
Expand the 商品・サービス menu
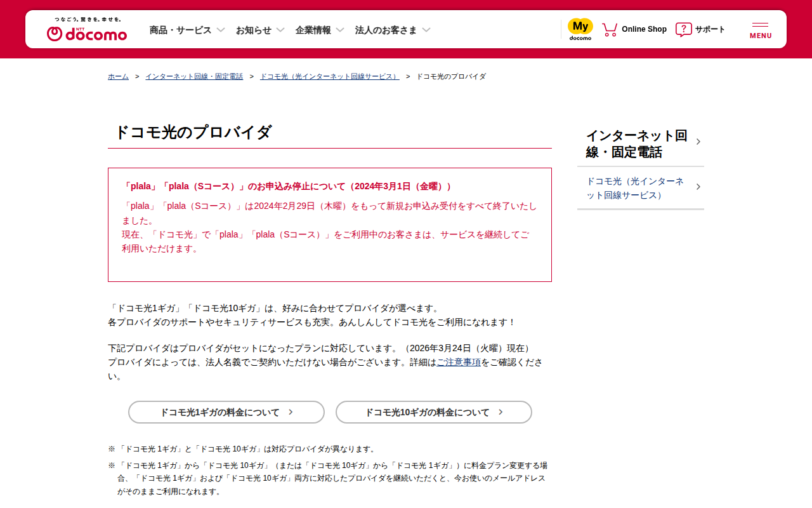coord(187,30)
